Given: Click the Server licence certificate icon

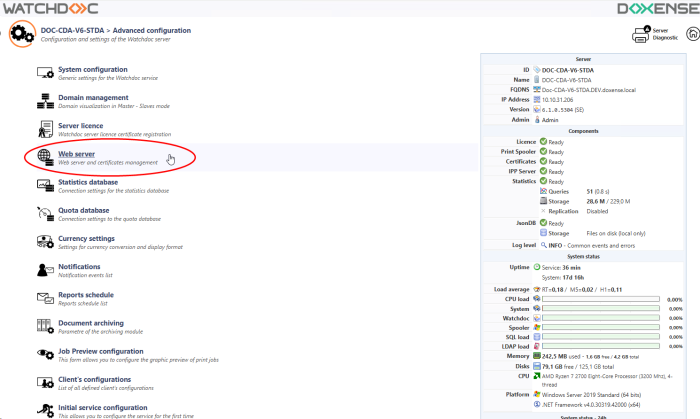Looking at the screenshot, I should [44, 129].
